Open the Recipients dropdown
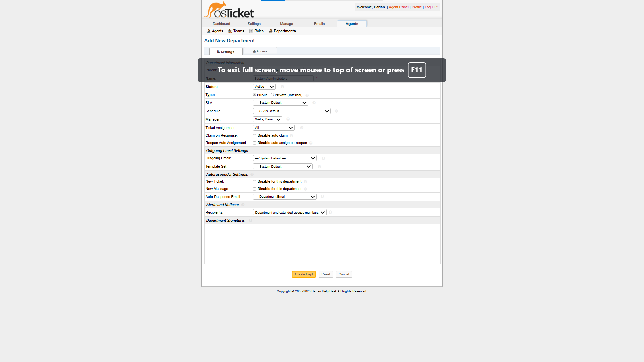The image size is (644, 362). click(289, 212)
